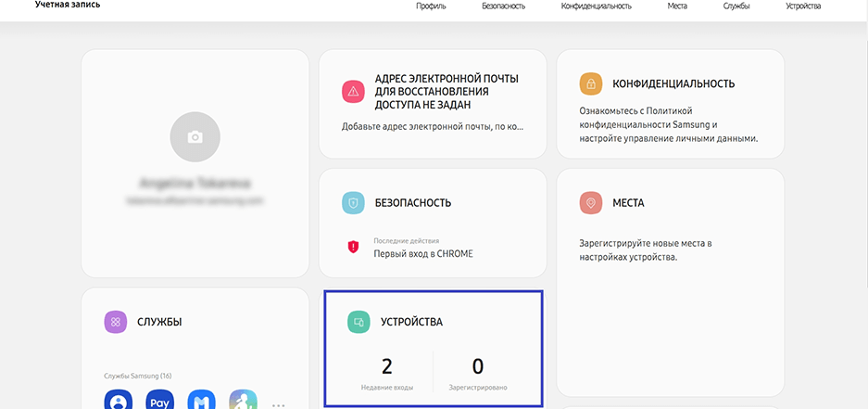Open the Устройства header tab
The width and height of the screenshot is (868, 409).
[803, 6]
